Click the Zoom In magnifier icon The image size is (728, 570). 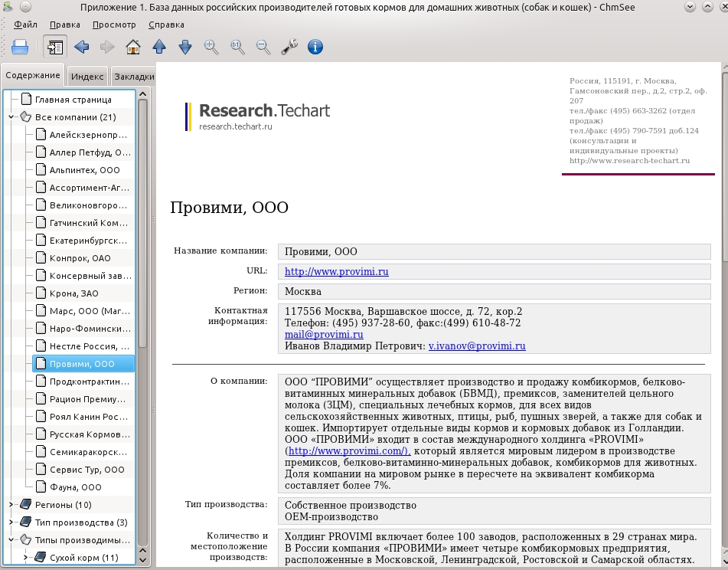click(211, 47)
